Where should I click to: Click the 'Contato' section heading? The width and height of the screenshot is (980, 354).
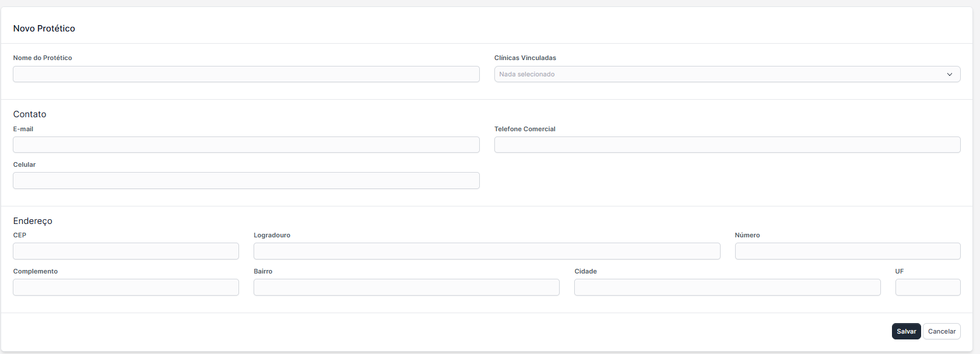pos(30,114)
